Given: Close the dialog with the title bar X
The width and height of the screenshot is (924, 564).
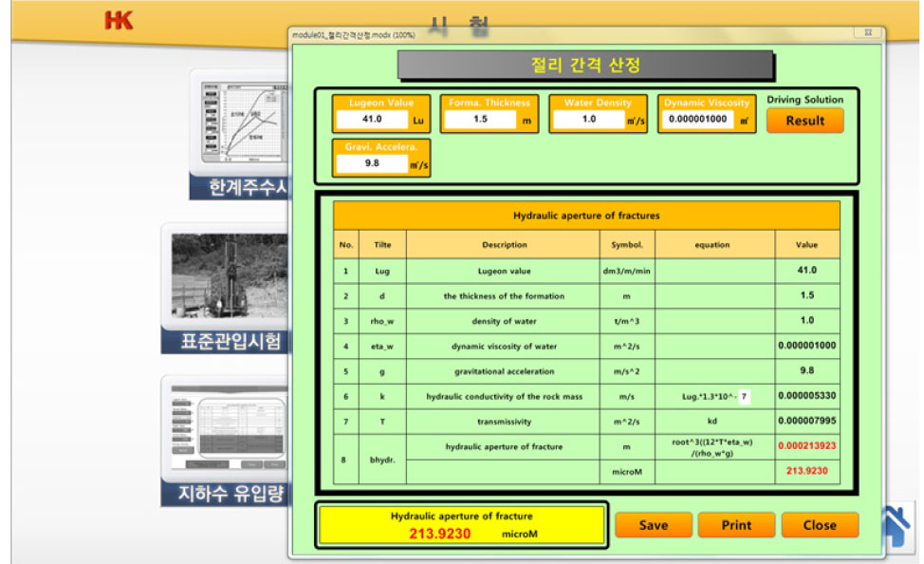Looking at the screenshot, I should click(868, 33).
